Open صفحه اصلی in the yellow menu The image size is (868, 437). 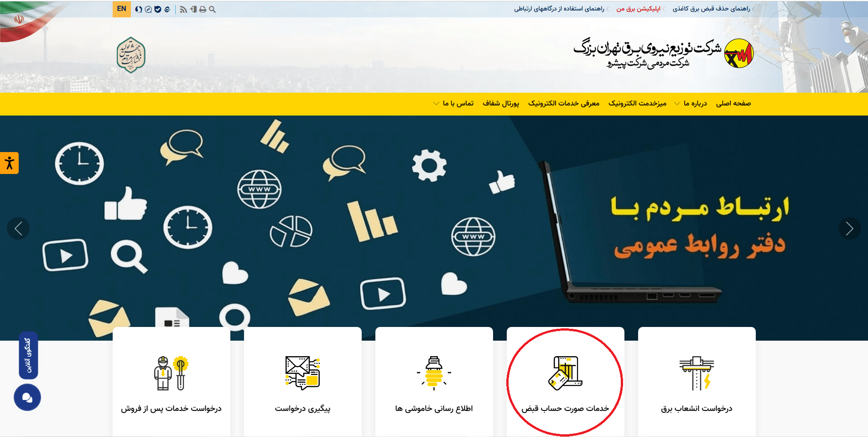coord(733,103)
